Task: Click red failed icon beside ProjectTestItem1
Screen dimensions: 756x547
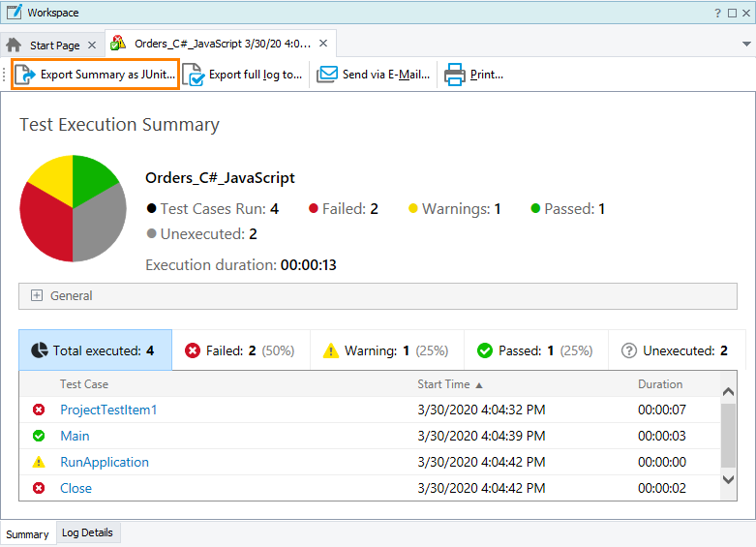Action: pyautogui.click(x=39, y=410)
